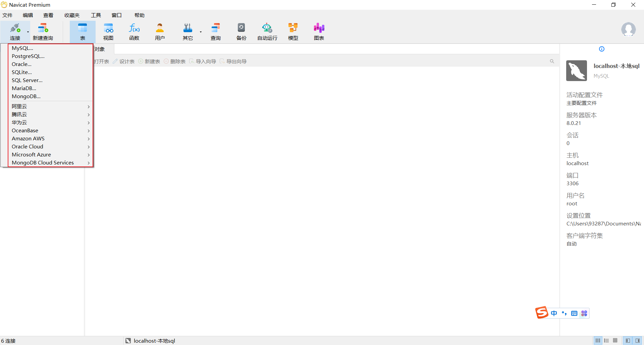The image size is (644, 345).
Task: Expand the OceanBase submenu
Action: (x=50, y=131)
